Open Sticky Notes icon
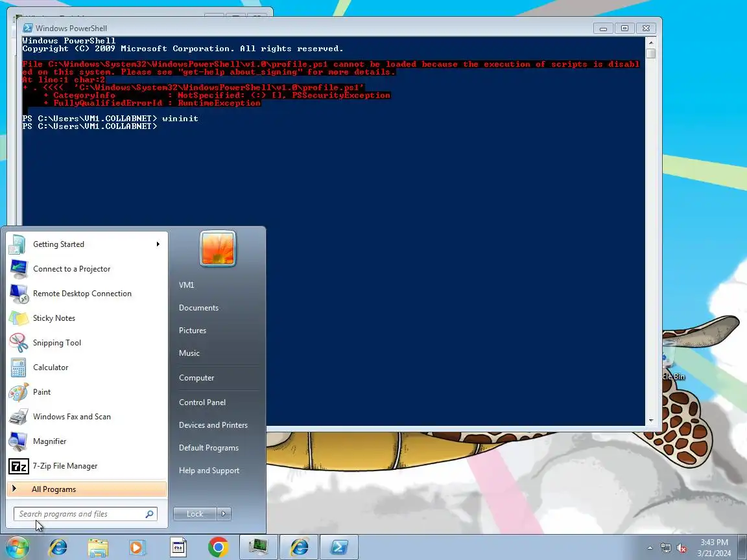Screen dimensions: 747x560 tap(18, 318)
